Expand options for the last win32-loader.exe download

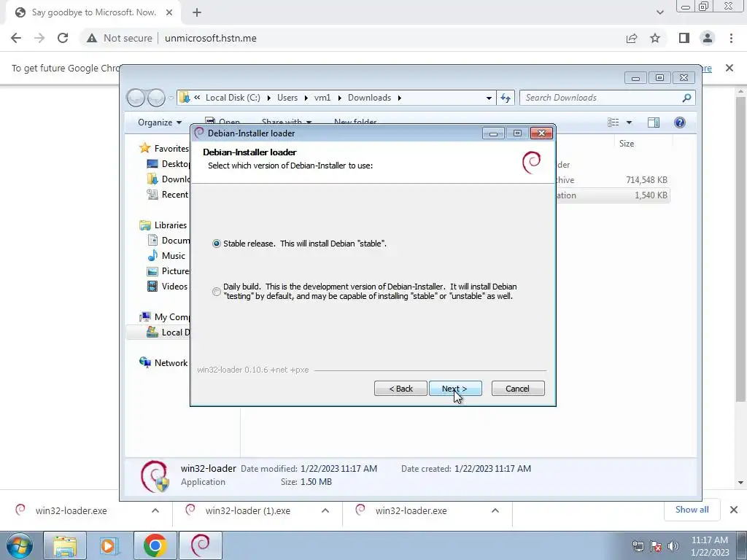coord(495,511)
